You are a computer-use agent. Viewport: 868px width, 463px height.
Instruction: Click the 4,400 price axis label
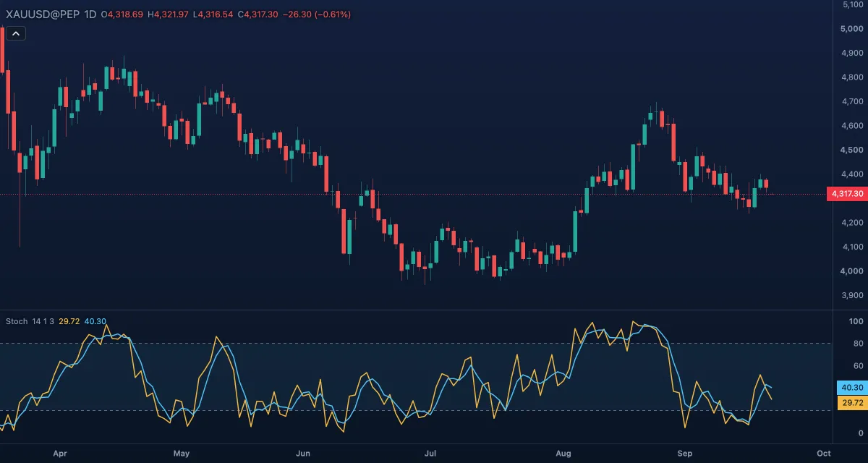coord(853,174)
